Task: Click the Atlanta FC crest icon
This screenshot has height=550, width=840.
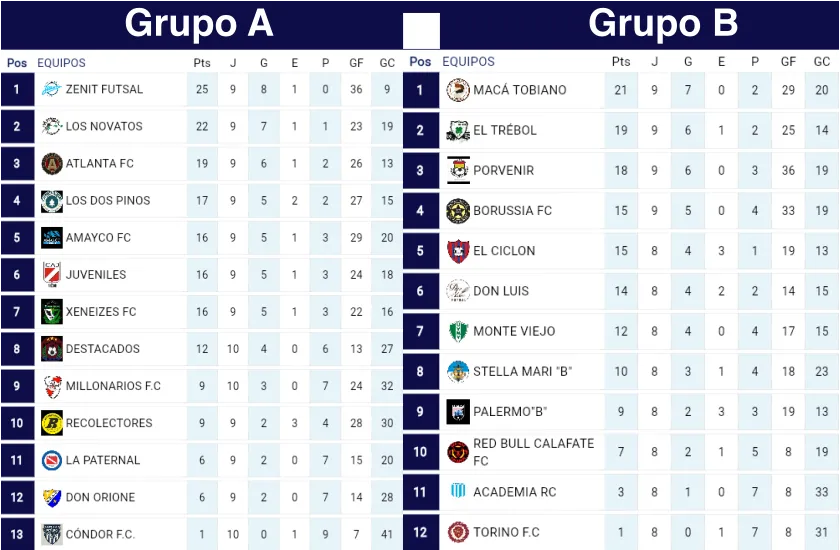Action: click(x=51, y=163)
